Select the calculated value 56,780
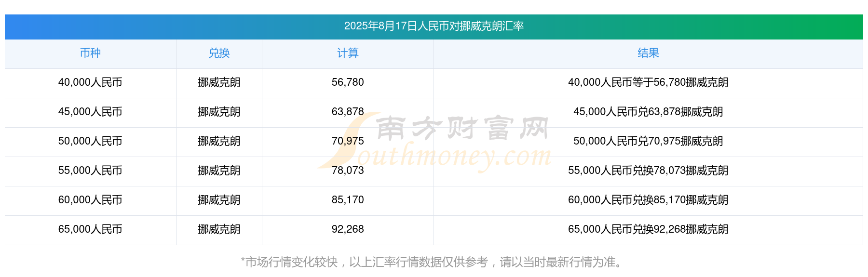The image size is (868, 277). (348, 82)
